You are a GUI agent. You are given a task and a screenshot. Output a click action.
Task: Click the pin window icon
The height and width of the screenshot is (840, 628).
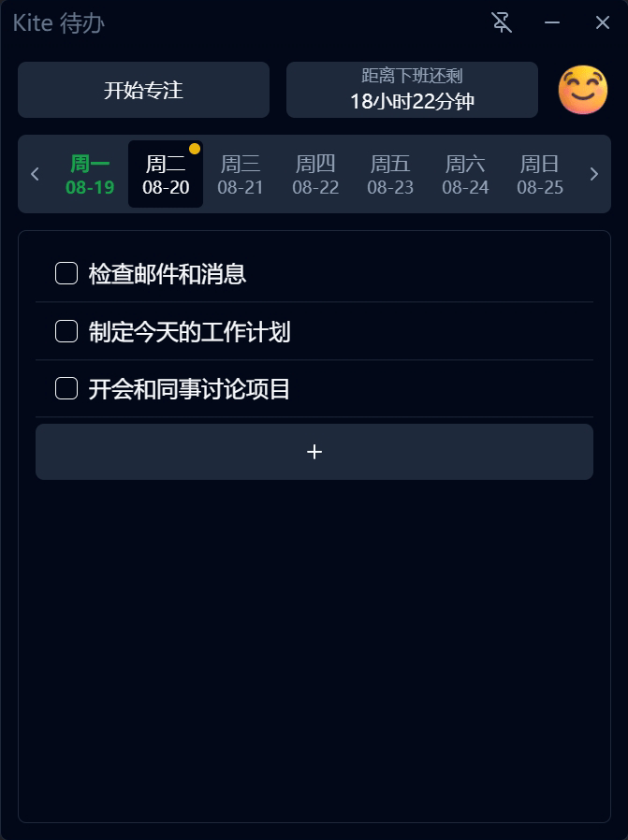pos(502,22)
